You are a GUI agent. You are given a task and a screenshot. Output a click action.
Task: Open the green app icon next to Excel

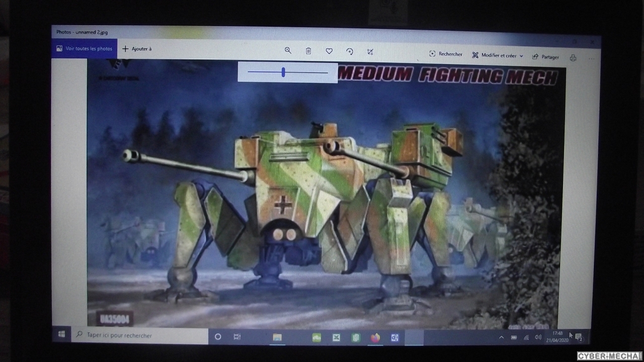click(316, 338)
